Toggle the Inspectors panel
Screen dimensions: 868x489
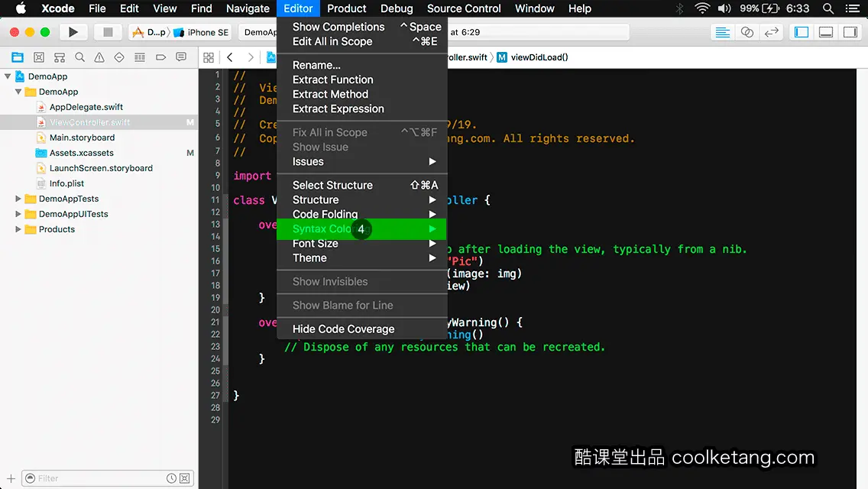coord(850,32)
